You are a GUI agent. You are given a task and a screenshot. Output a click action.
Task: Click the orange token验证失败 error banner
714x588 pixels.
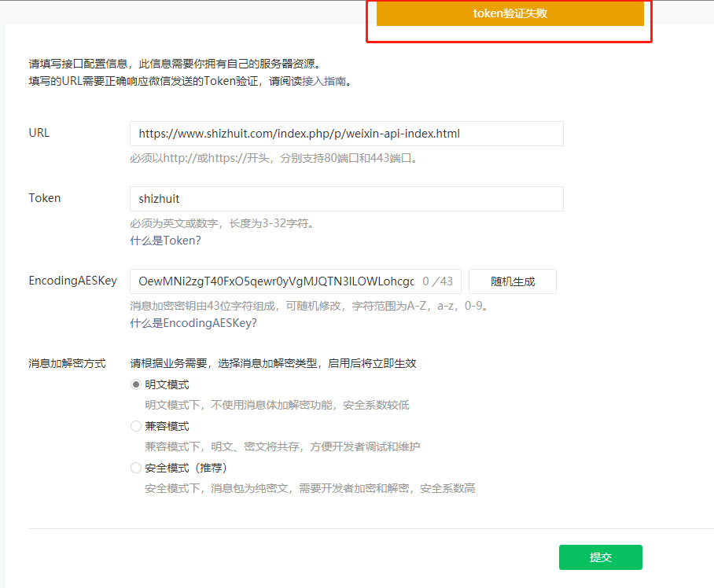[x=510, y=13]
